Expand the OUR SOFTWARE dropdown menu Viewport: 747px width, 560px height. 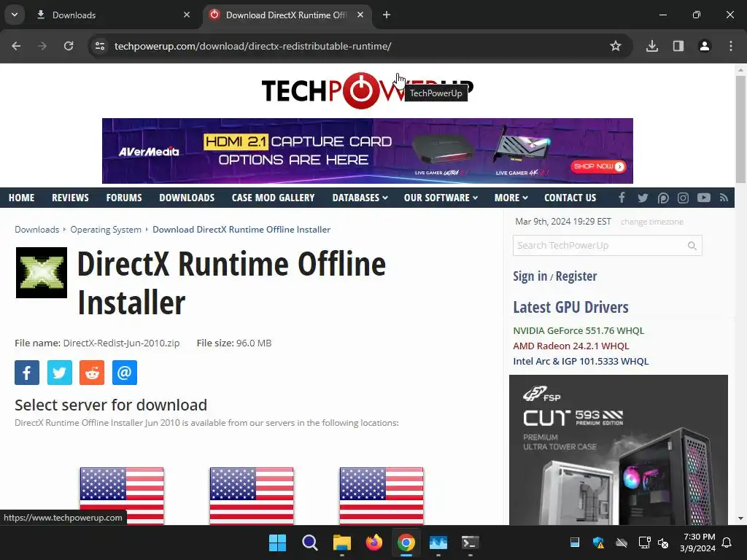(x=441, y=198)
